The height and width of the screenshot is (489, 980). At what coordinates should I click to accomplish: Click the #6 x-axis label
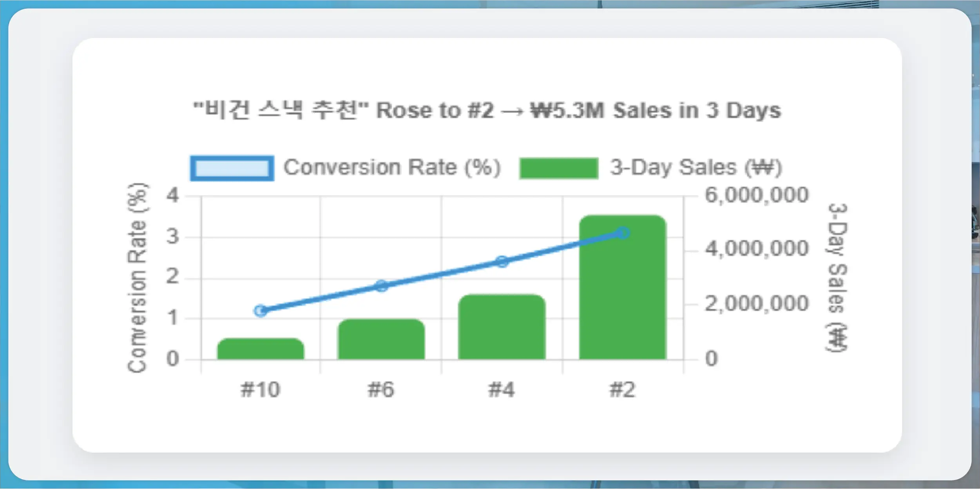pyautogui.click(x=381, y=390)
